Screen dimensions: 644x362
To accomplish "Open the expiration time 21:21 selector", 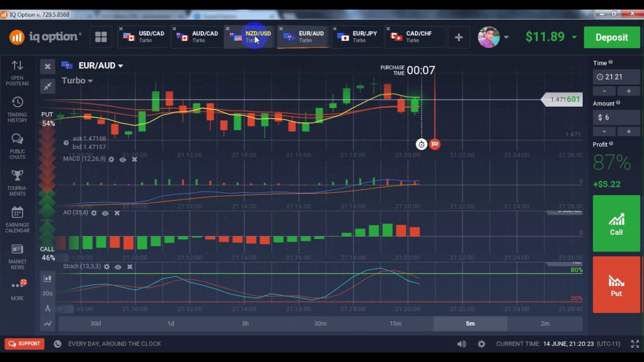I will tap(617, 77).
